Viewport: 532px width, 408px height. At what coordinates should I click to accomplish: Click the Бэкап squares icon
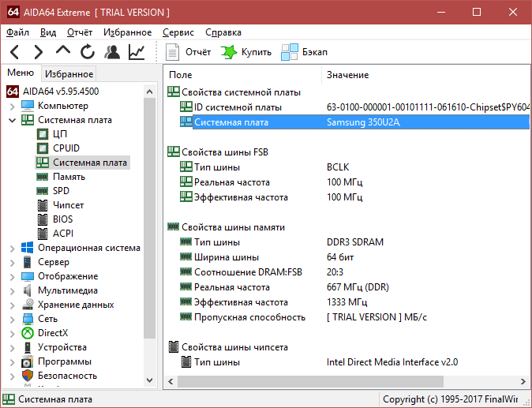click(290, 52)
